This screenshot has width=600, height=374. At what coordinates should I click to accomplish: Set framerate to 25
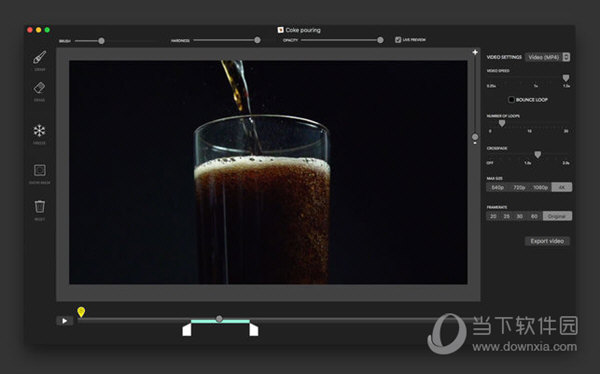pos(507,216)
